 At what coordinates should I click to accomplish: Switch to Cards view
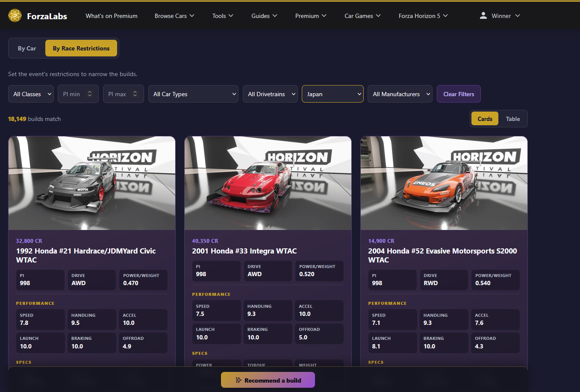485,119
